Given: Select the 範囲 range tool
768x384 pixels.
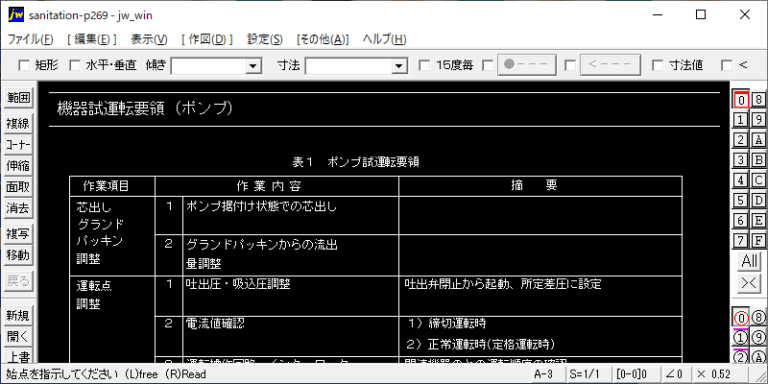Looking at the screenshot, I should pyautogui.click(x=19, y=97).
